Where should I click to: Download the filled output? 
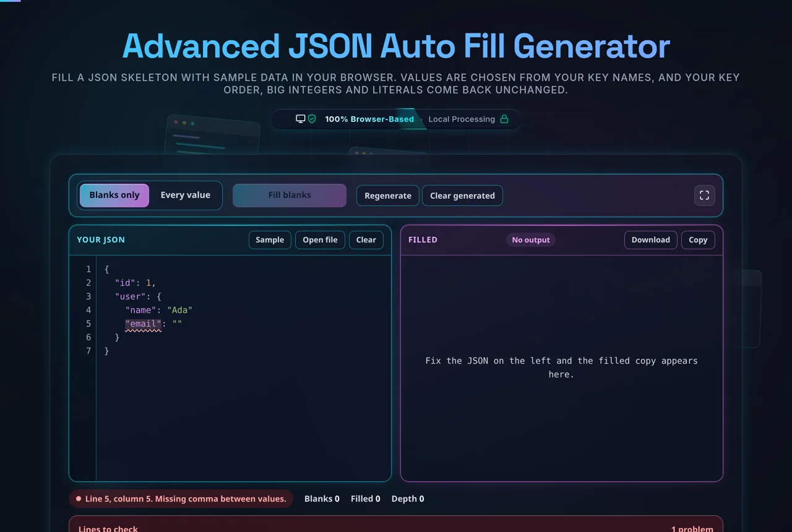click(651, 240)
